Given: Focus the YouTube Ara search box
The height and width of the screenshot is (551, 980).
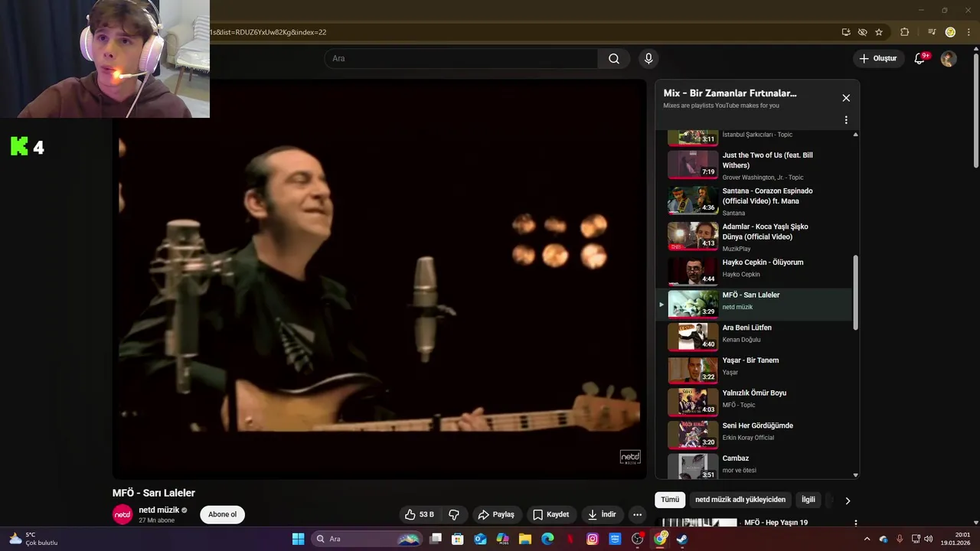Looking at the screenshot, I should coord(461,59).
